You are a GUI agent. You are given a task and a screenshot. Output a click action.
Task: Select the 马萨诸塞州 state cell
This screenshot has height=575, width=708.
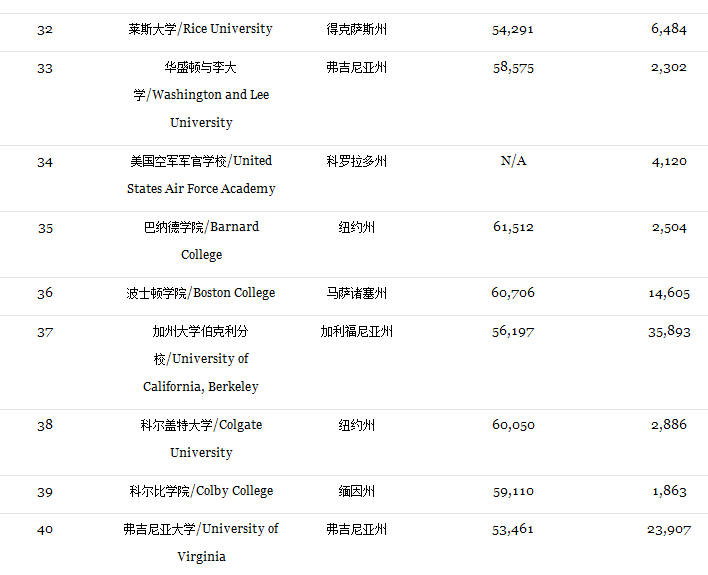(356, 293)
